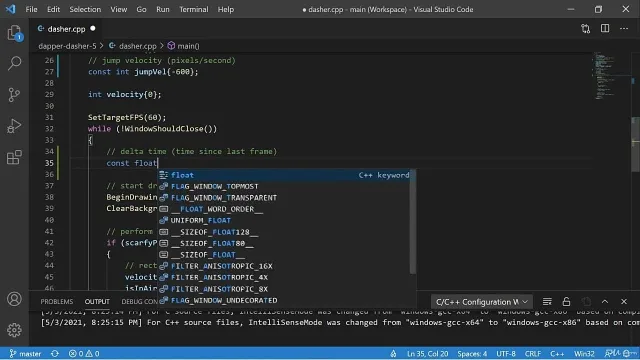Click the VS Code logo icon
640x360 pixels.
coord(10,9)
